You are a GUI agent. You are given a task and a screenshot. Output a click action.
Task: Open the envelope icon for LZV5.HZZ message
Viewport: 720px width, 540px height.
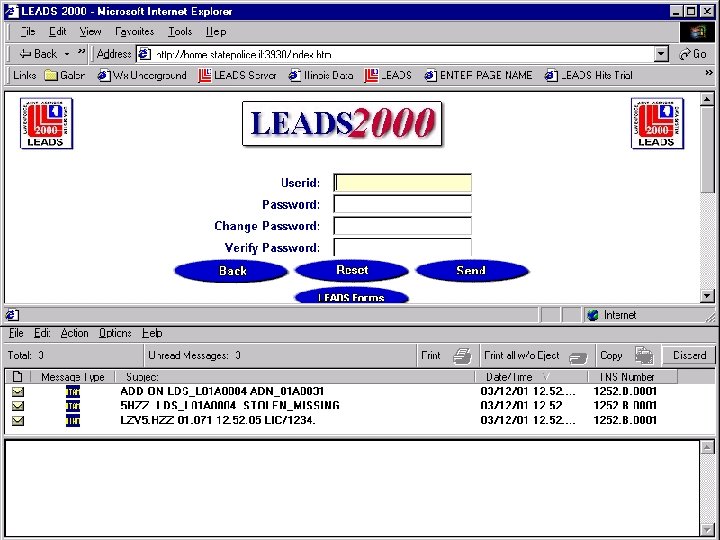(x=18, y=420)
